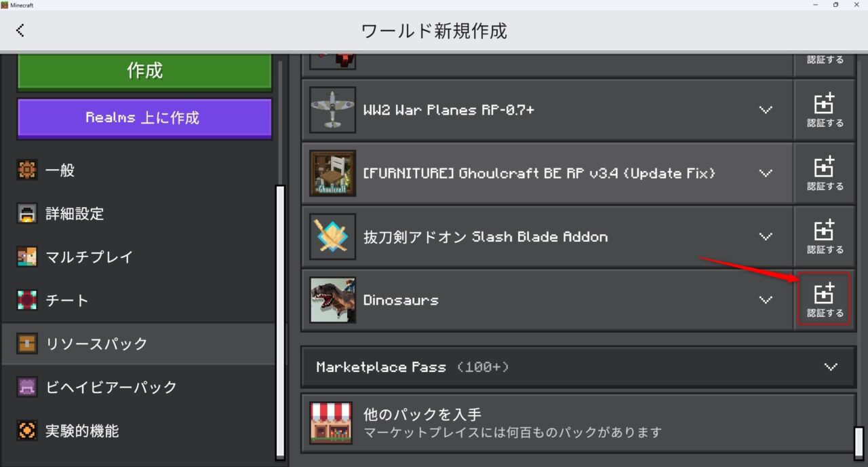Select the 実験的機能 flame icon
This screenshot has height=467, width=868.
[x=27, y=430]
